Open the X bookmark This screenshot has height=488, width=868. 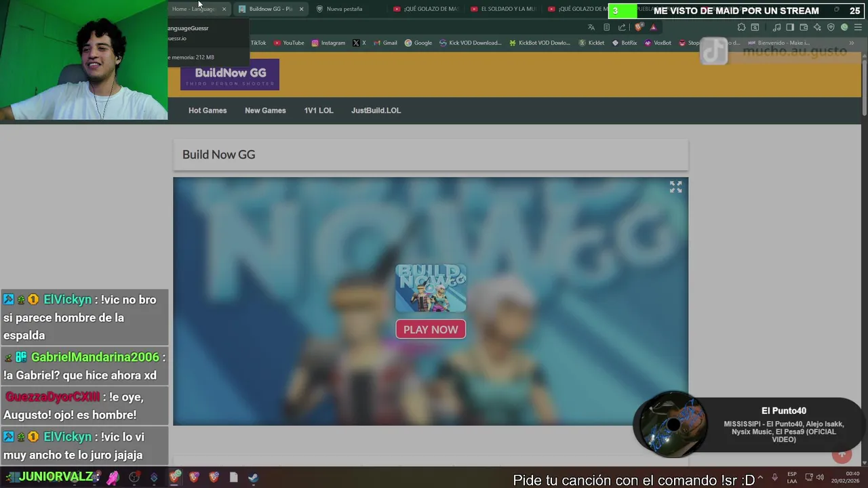359,43
